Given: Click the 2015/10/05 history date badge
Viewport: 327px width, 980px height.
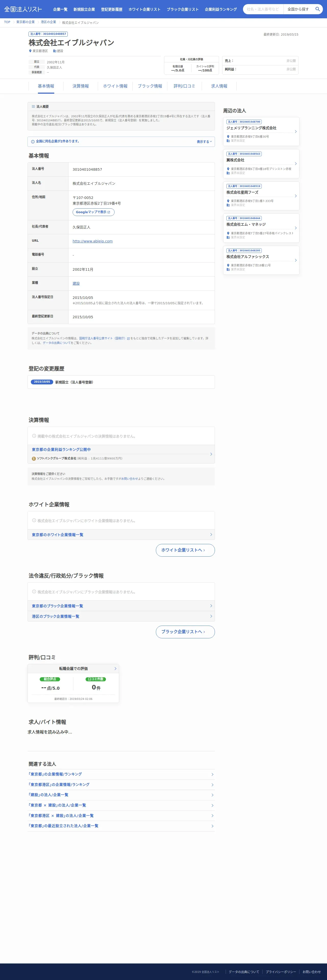Looking at the screenshot, I should [42, 382].
